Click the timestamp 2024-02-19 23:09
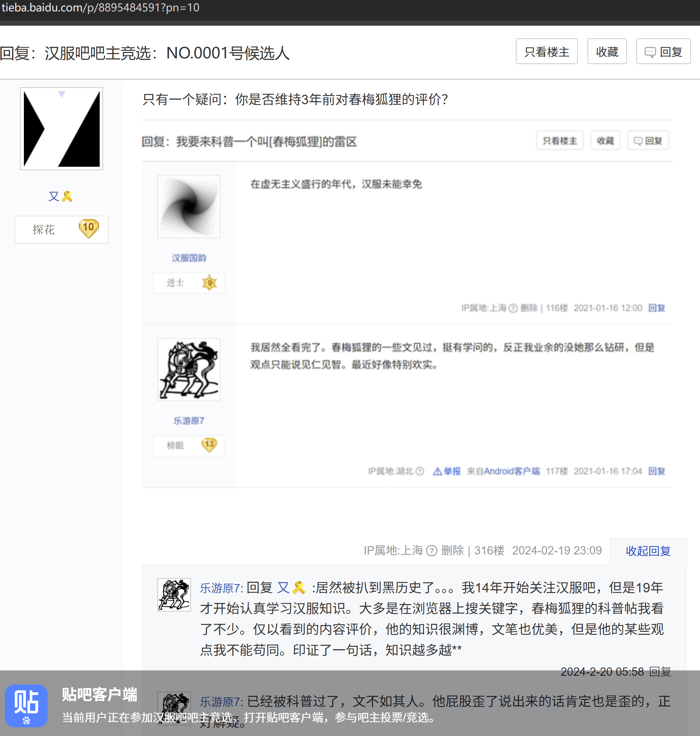 [x=557, y=550]
